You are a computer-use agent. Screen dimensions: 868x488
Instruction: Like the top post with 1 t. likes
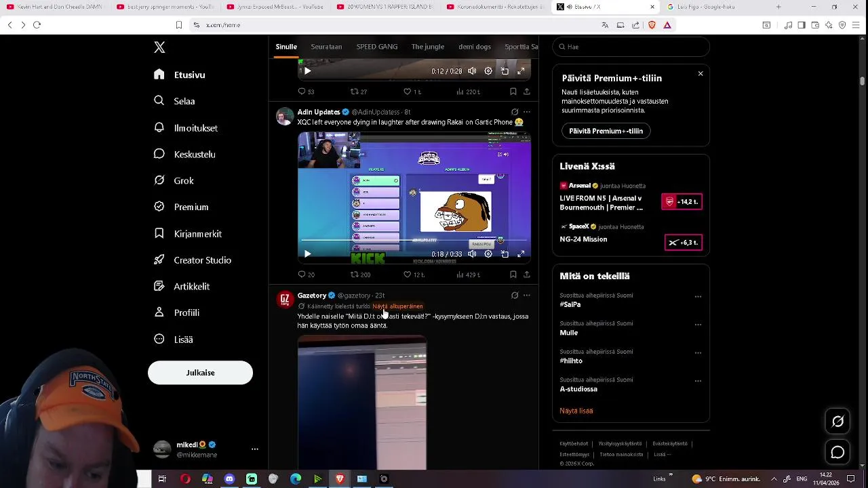(412, 91)
